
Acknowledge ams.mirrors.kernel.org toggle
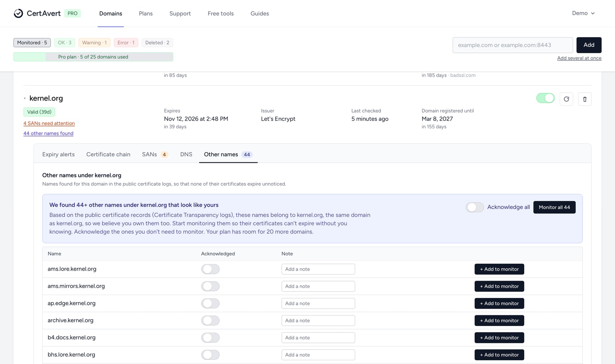210,286
